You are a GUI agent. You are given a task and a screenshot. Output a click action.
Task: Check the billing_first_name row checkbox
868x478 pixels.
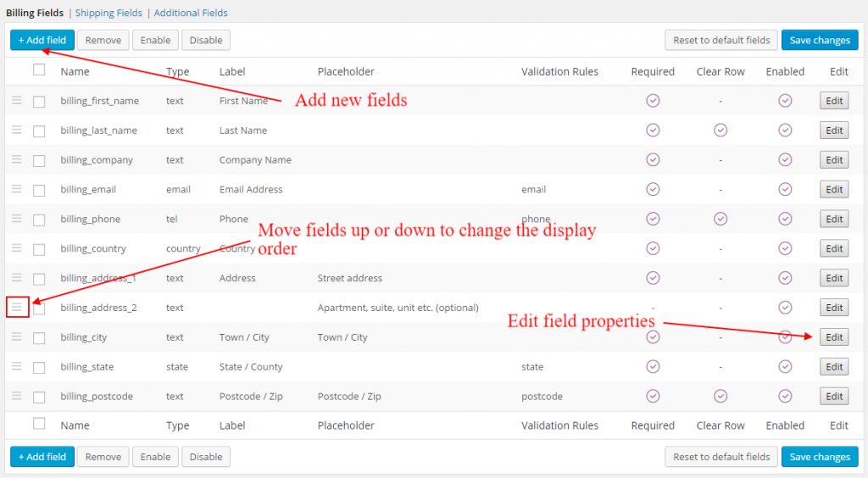point(39,102)
